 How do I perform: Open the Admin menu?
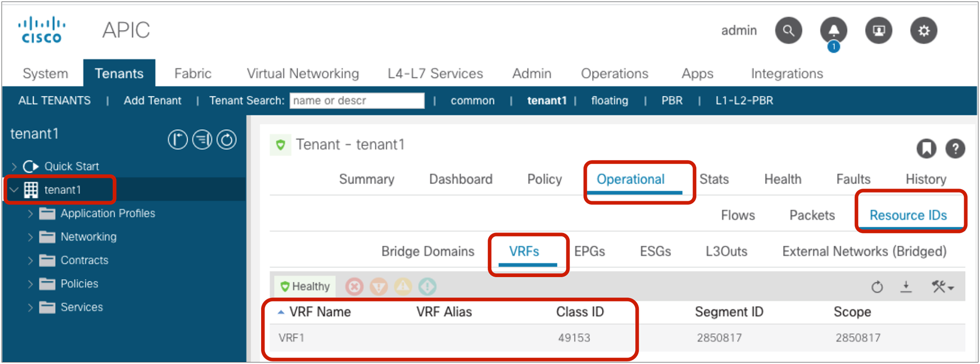(532, 74)
